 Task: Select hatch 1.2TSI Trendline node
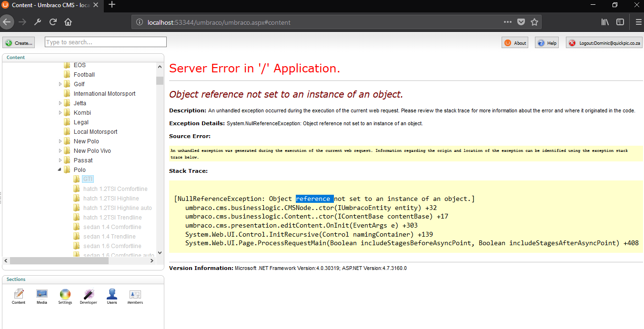112,218
